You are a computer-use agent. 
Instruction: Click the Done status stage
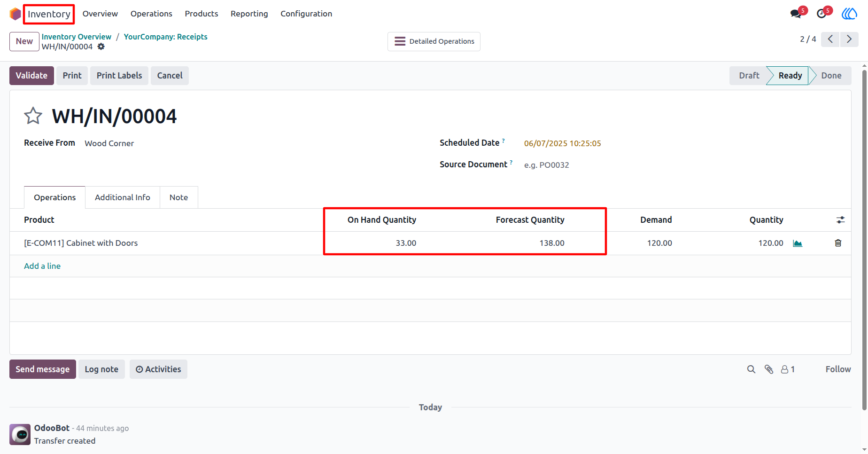pyautogui.click(x=831, y=76)
